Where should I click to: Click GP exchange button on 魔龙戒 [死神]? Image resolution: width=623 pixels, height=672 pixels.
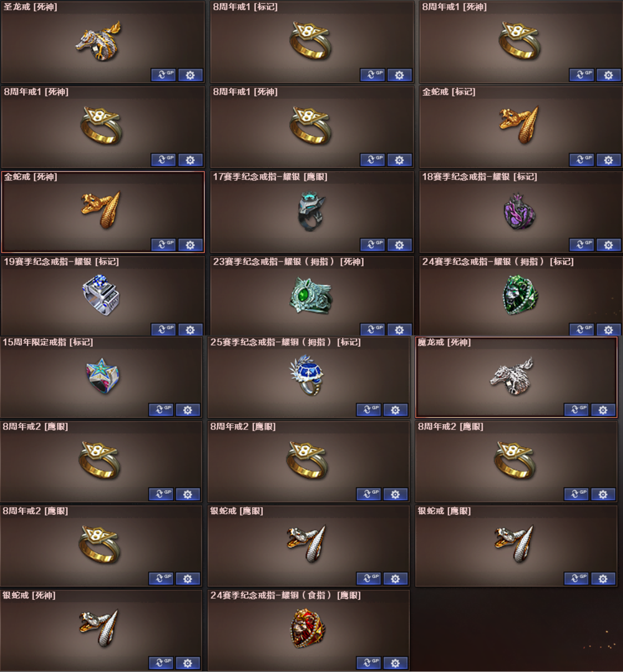coord(577,410)
